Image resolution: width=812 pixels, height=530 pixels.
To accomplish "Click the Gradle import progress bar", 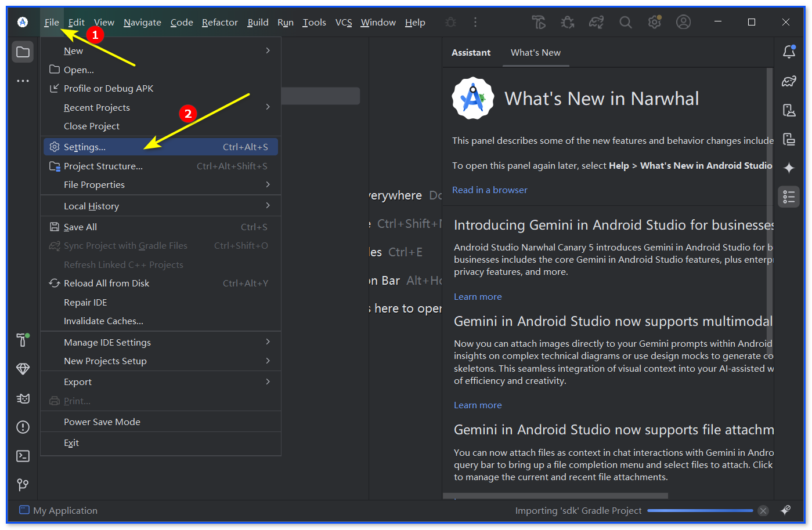I will 700,511.
